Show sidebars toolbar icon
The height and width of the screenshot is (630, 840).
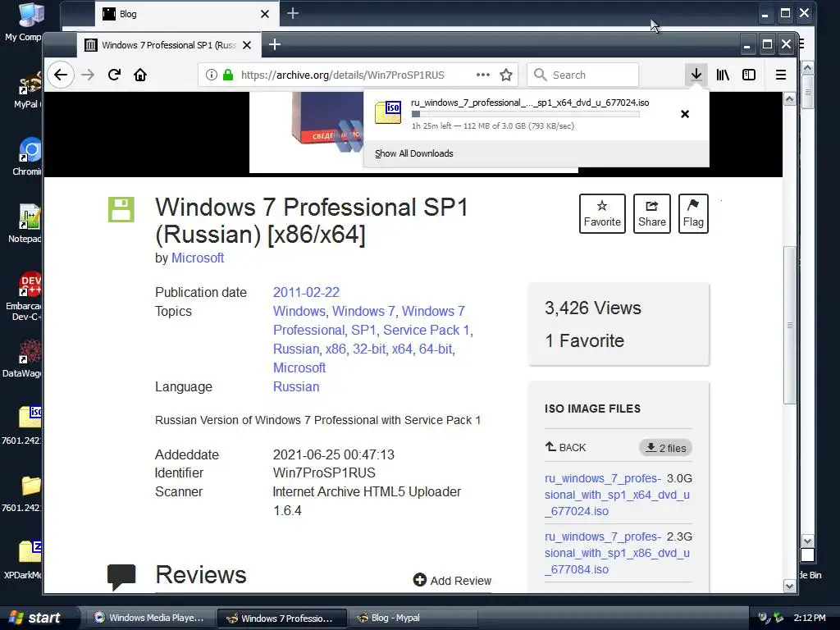tap(749, 75)
